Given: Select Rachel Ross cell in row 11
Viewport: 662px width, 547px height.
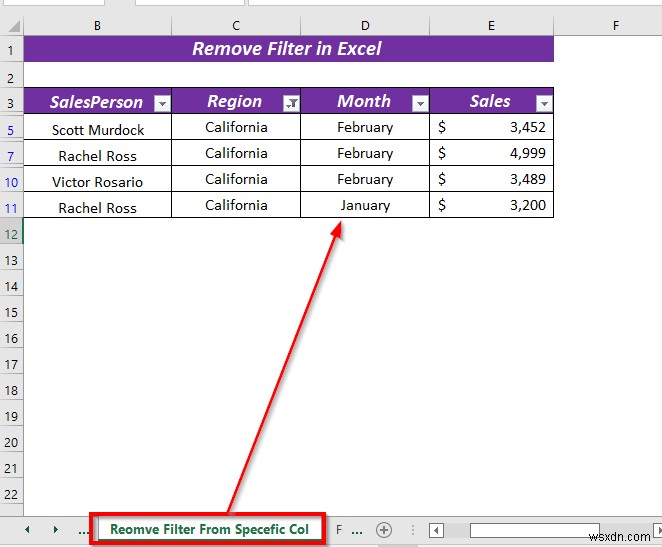Looking at the screenshot, I should 98,206.
